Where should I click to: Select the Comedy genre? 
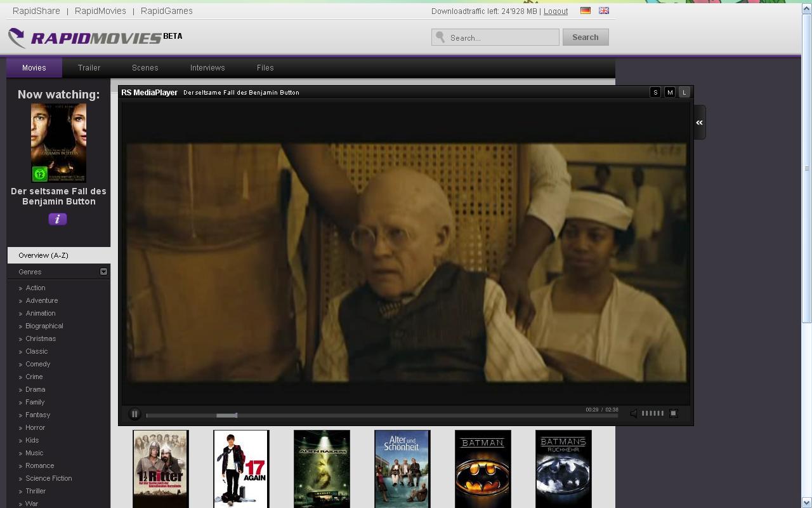[38, 364]
